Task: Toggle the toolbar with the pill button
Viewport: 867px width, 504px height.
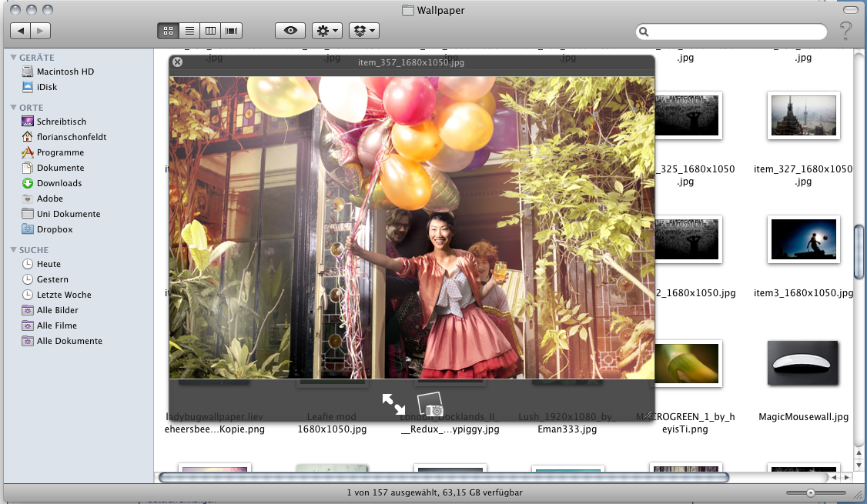Action: click(850, 10)
